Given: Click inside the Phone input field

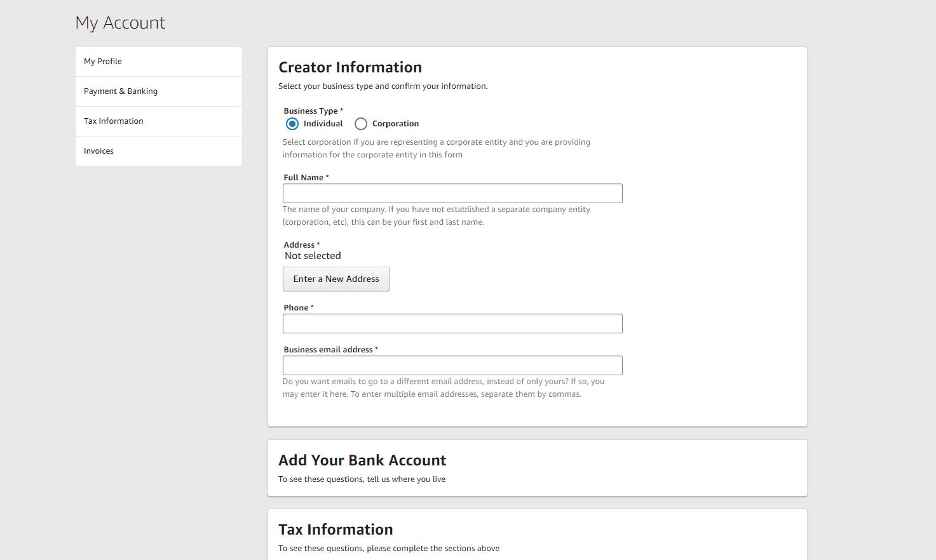Looking at the screenshot, I should click(452, 324).
